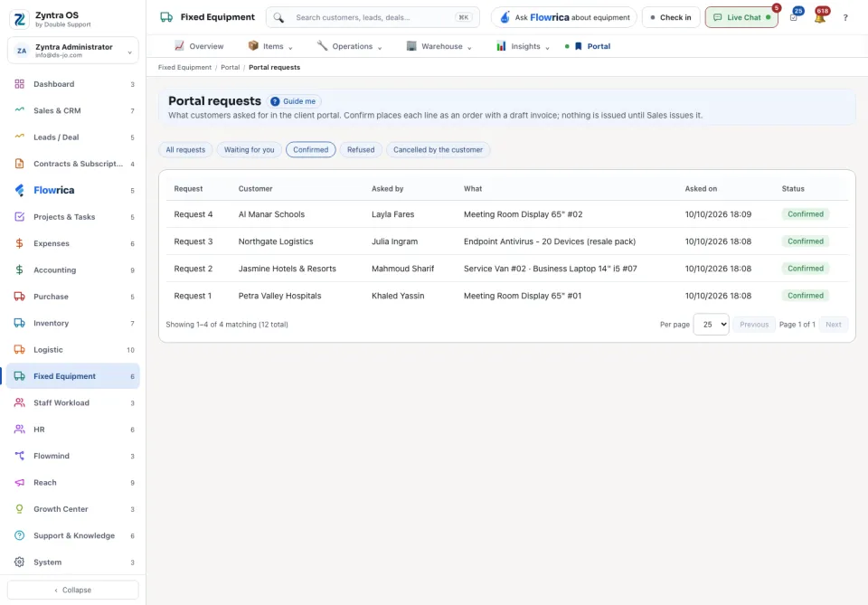Toggle the All requests filter
The image size is (868, 605).
coord(185,150)
